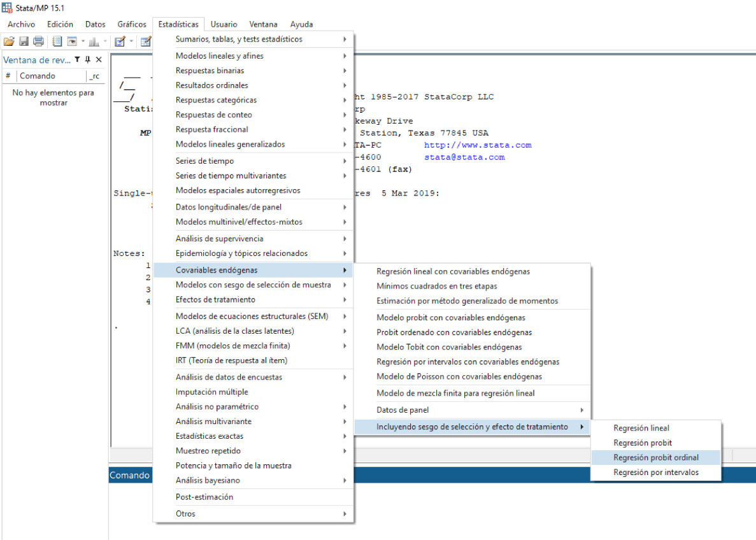Click the stata@stata.com email link
Image resolution: width=756 pixels, height=540 pixels.
464,157
